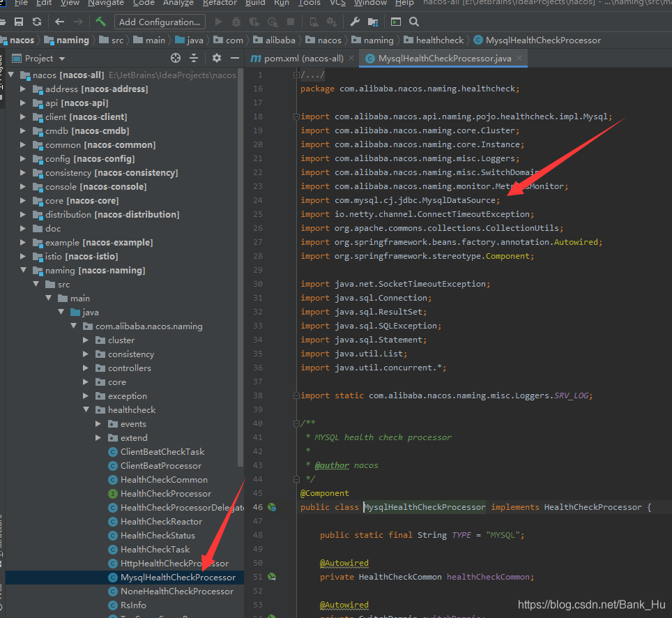Viewport: 672px width, 618px height.
Task: Click the gutter icon on line 51
Action: pyautogui.click(x=272, y=578)
